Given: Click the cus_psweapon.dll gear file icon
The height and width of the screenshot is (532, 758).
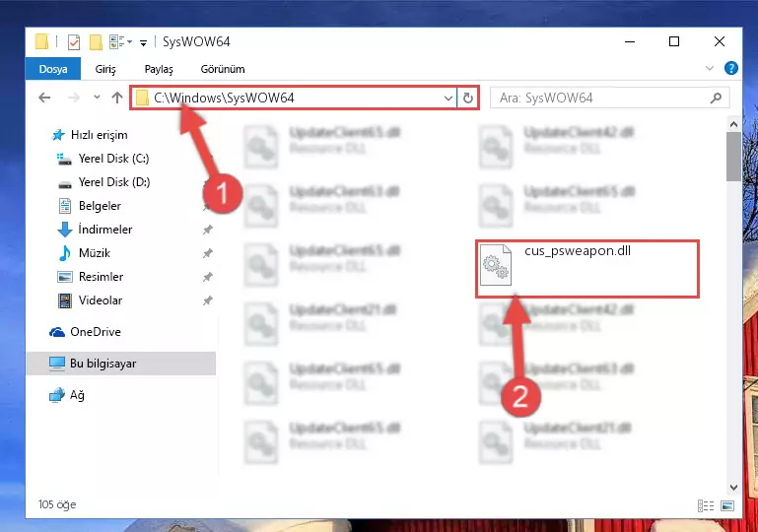Looking at the screenshot, I should (x=496, y=265).
